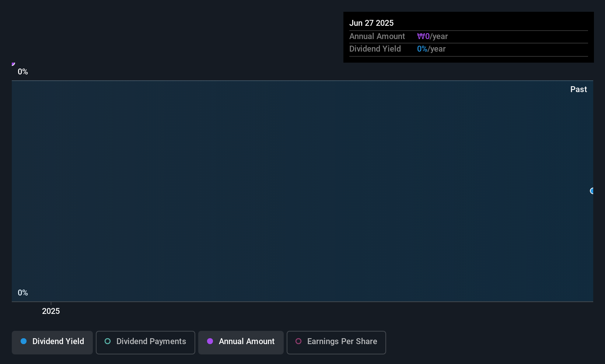Click the 'Dividend Yield' tooltip row label
Viewport: 605px width, 364px height.
click(375, 49)
